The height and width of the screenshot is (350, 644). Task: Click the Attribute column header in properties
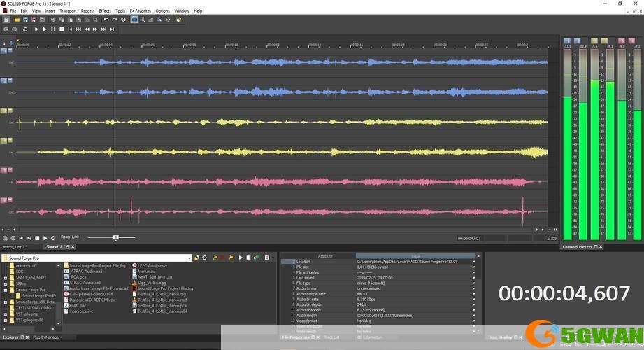325,256
